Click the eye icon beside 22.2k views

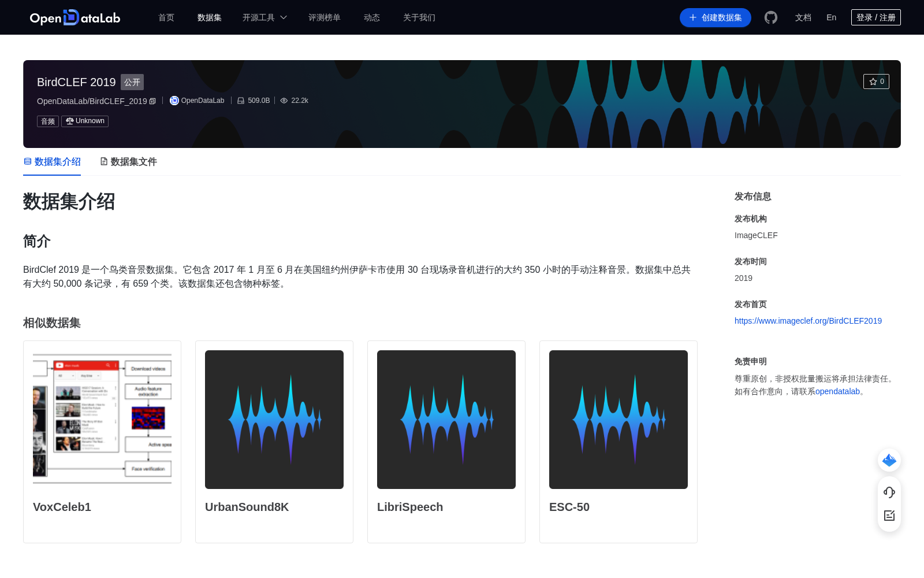coord(284,101)
